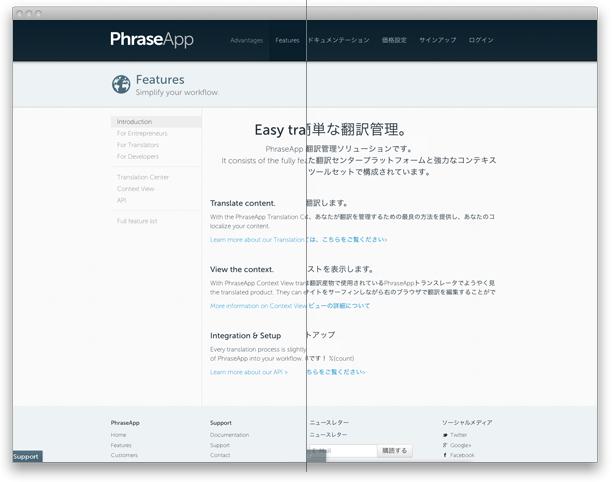Click the Home footer link
612x482 pixels.
118,435
